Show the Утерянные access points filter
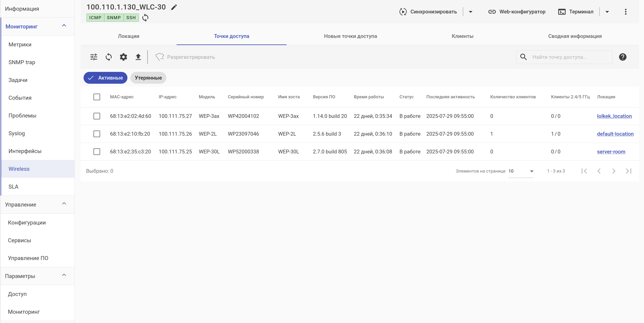644x323 pixels. coord(148,78)
